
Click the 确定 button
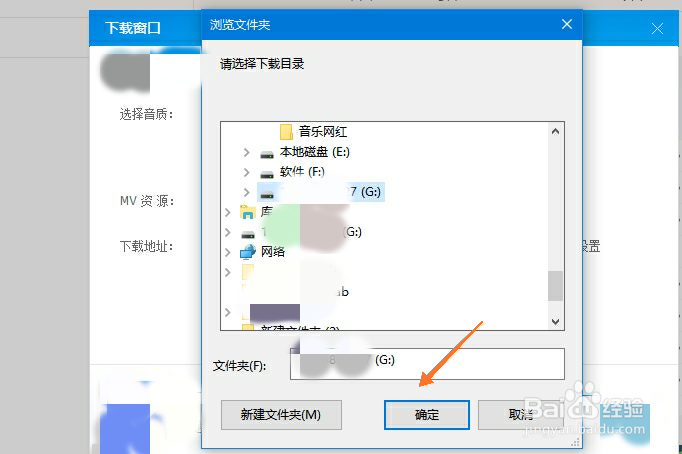[x=427, y=415]
